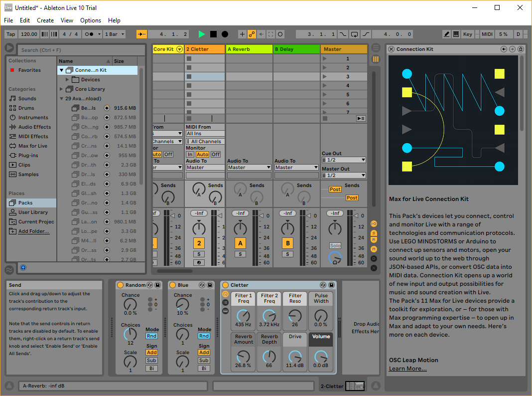Expand the Core Library pack
Image resolution: width=532 pixels, height=396 pixels.
[61, 89]
